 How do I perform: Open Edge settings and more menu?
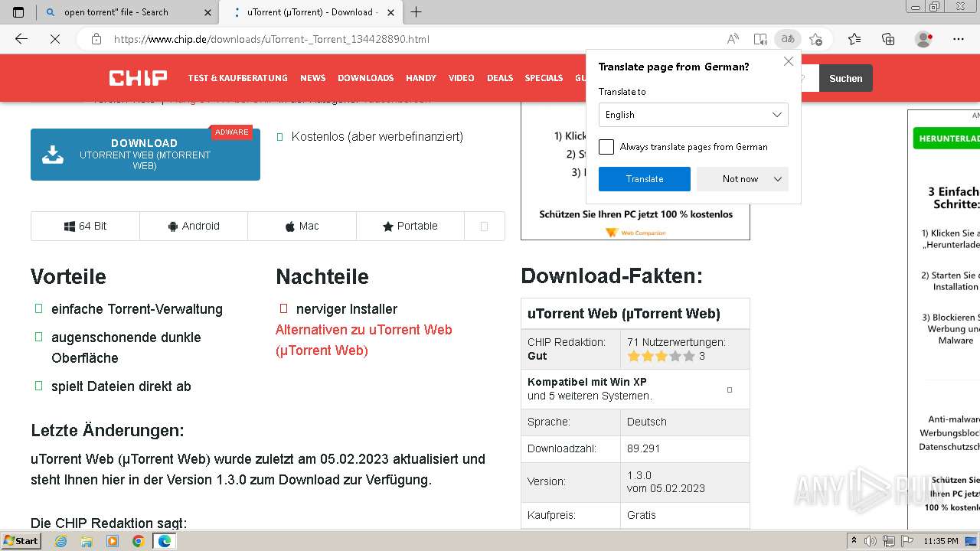[x=959, y=39]
